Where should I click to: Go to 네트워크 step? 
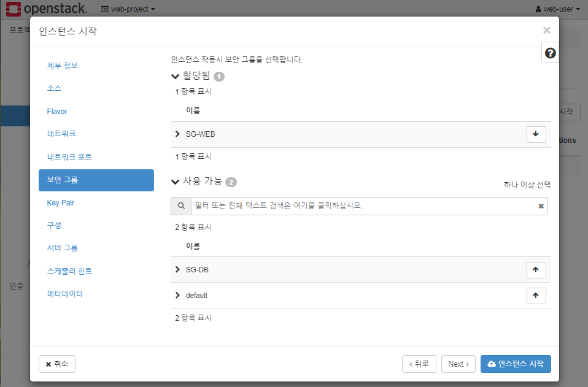pos(61,134)
